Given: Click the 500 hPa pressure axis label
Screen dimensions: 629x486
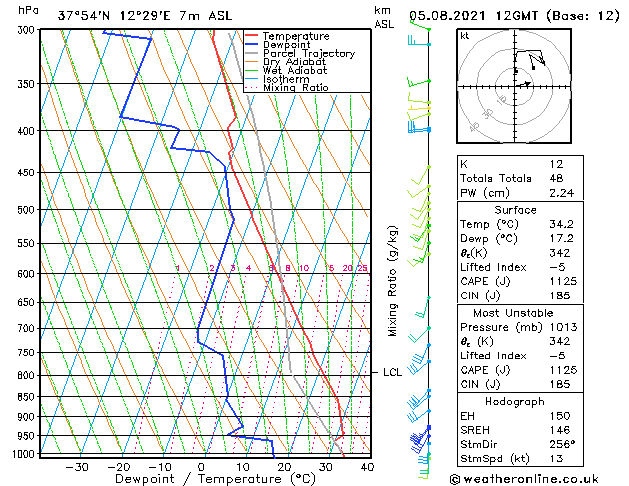Looking at the screenshot, I should pos(26,210).
